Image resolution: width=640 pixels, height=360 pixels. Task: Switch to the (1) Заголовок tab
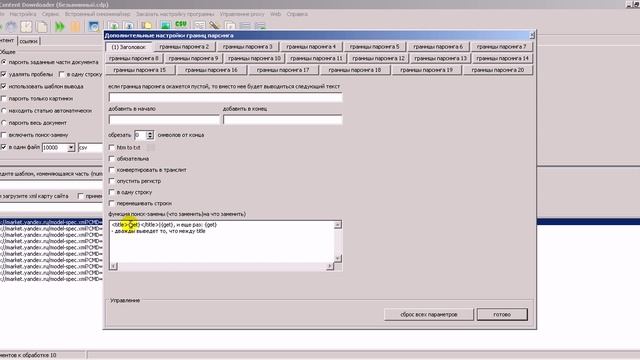[129, 47]
